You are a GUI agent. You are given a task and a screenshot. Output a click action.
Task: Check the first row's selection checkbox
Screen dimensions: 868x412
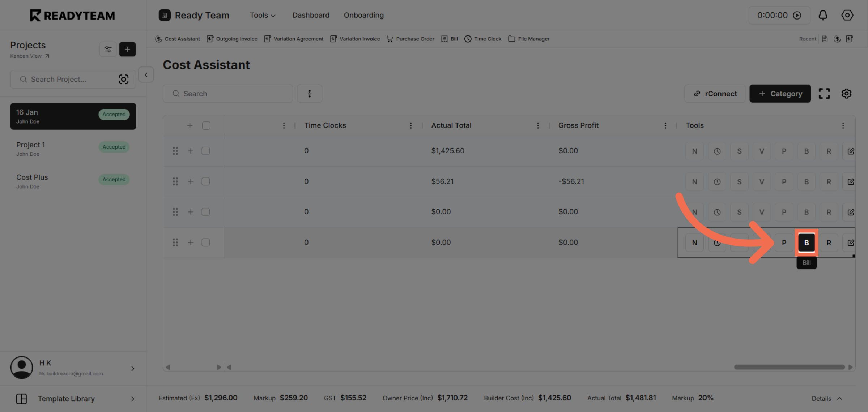click(x=206, y=151)
